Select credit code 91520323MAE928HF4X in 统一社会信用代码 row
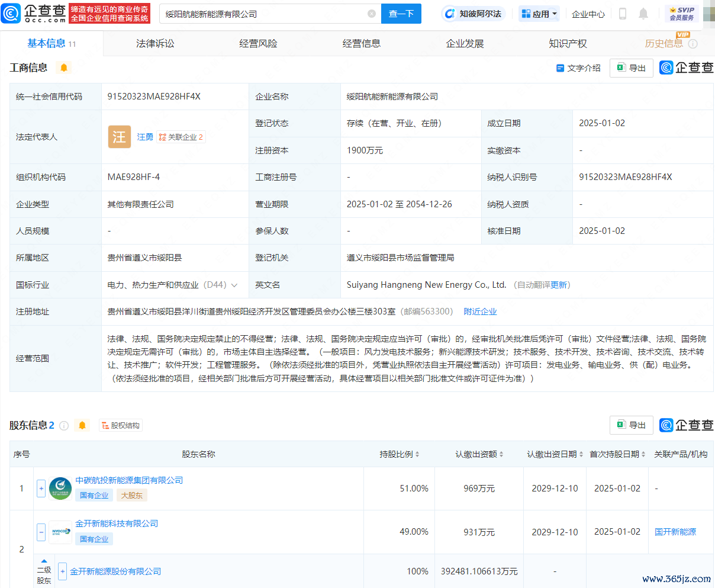Image resolution: width=715 pixels, height=588 pixels. (154, 97)
